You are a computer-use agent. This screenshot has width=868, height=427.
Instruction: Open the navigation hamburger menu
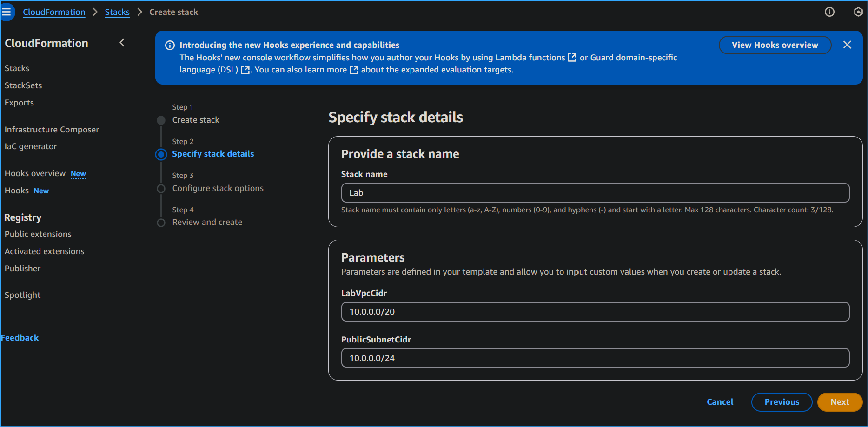[7, 12]
